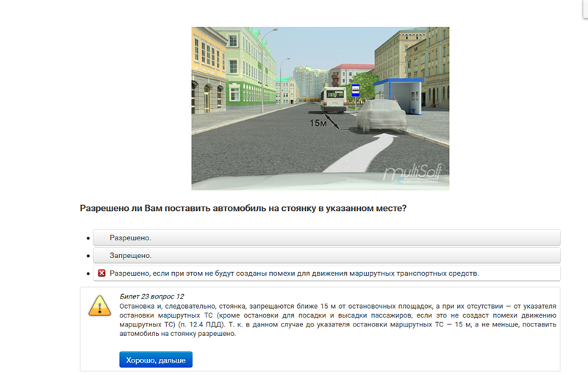Click the yellow warning triangle icon
This screenshot has height=375, width=588.
tap(99, 306)
